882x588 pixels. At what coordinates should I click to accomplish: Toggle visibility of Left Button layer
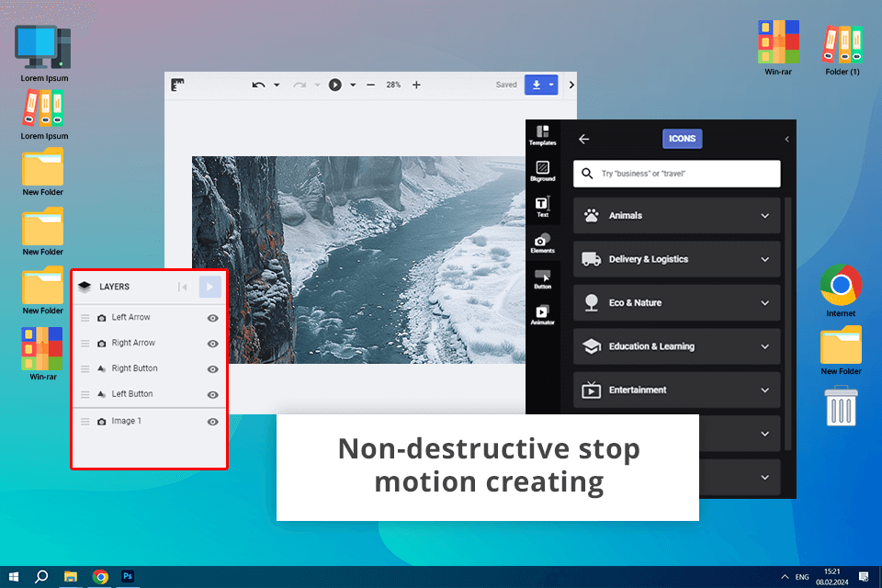212,395
